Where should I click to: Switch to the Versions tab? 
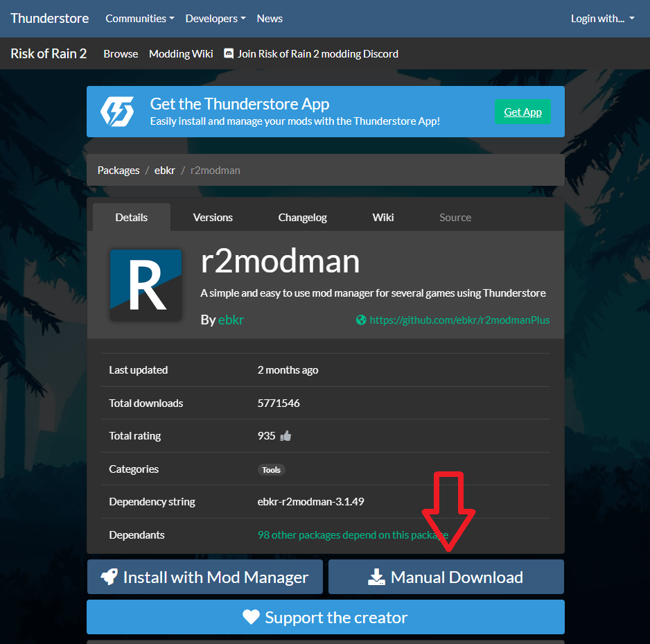tap(213, 218)
